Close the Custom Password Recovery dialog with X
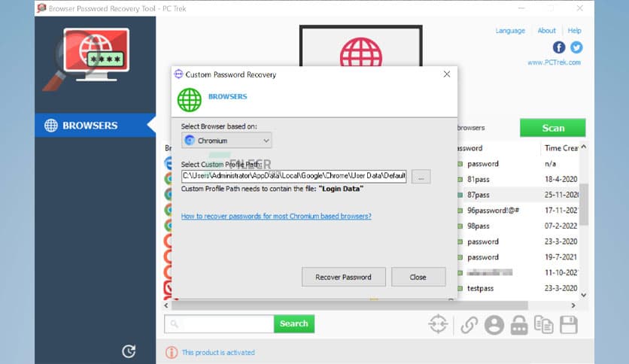The height and width of the screenshot is (364, 629). click(447, 74)
